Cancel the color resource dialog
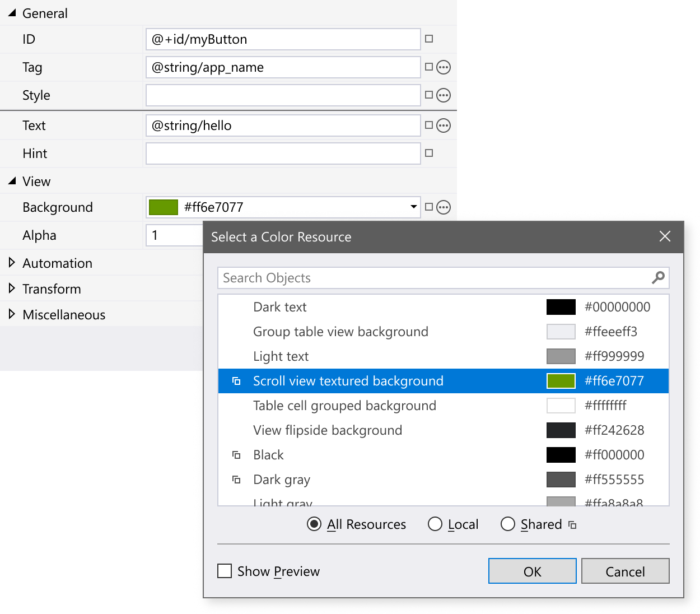This screenshot has height=614, width=700. pyautogui.click(x=625, y=571)
